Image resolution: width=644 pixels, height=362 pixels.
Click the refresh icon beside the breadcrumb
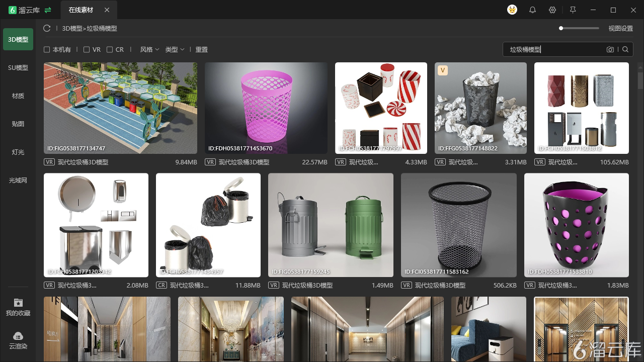47,29
